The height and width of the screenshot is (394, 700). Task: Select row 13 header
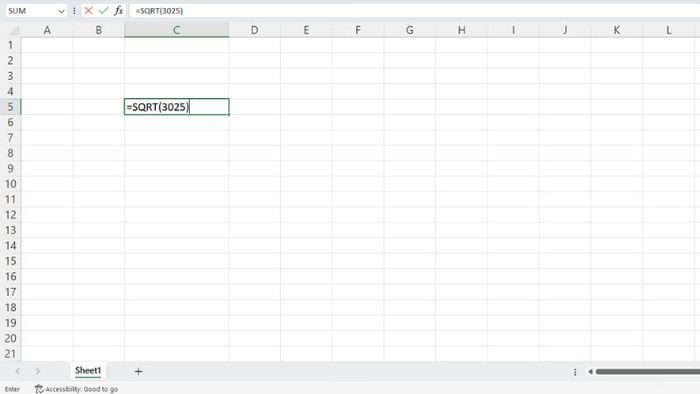pos(10,230)
